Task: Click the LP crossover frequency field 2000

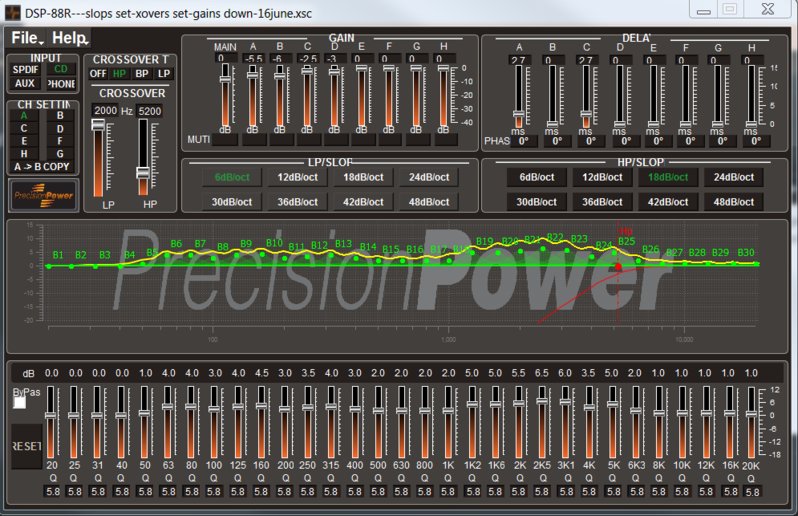Action: click(x=105, y=110)
